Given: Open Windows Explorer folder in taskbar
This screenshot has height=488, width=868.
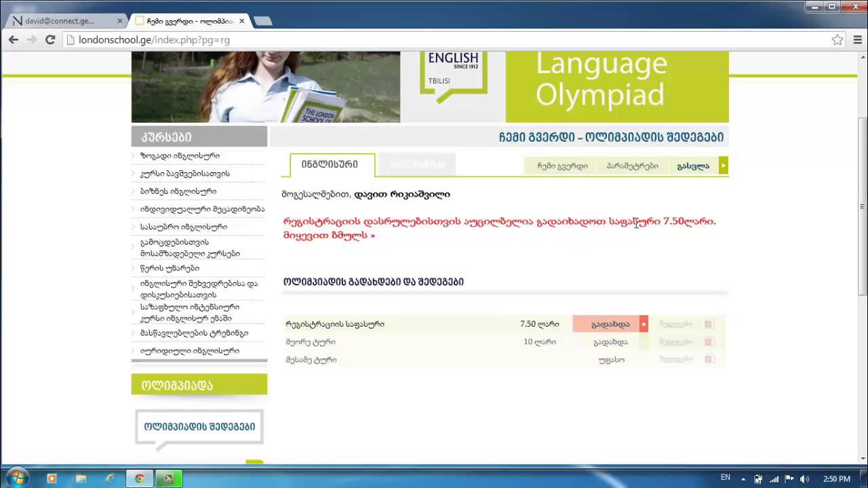Looking at the screenshot, I should coord(81,478).
